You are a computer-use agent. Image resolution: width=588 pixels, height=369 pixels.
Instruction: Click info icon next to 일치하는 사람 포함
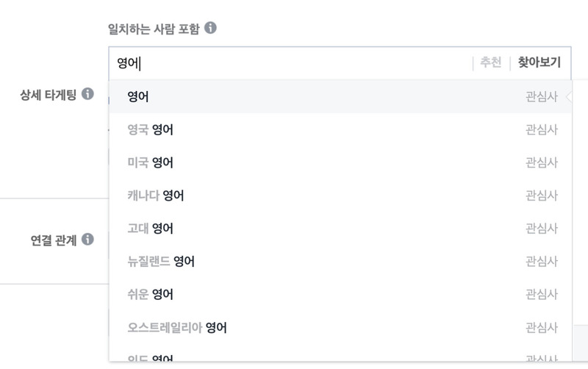[x=210, y=28]
